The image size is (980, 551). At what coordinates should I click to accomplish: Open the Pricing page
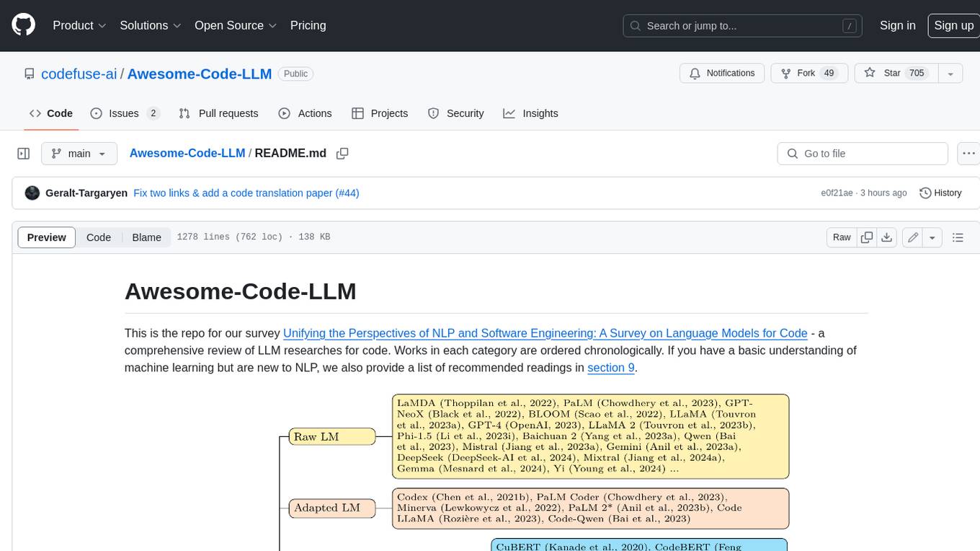[x=308, y=25]
